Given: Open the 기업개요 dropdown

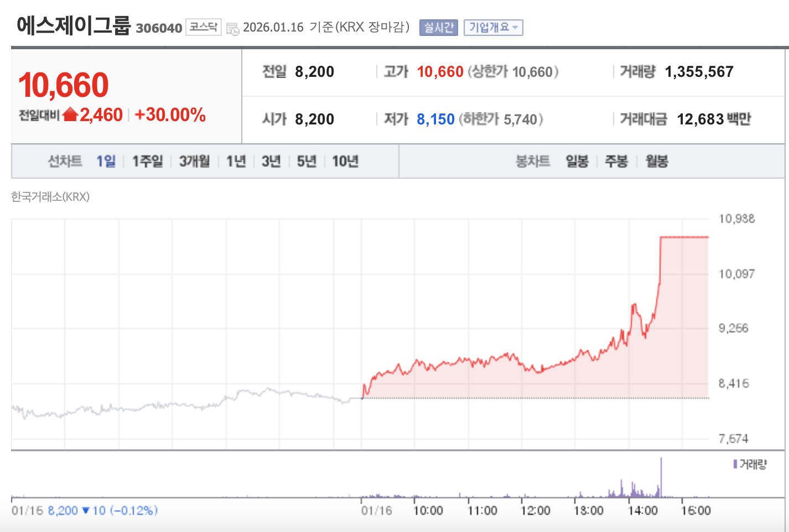Looking at the screenshot, I should click(494, 27).
